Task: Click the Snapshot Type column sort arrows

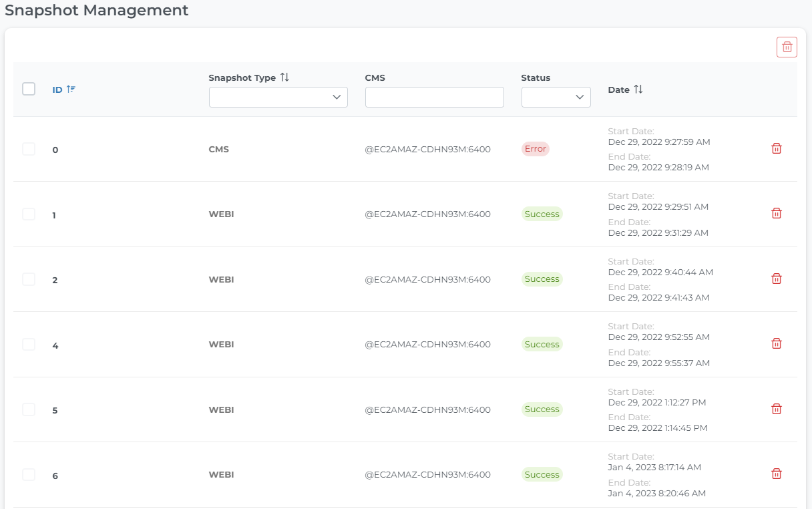Action: (284, 77)
